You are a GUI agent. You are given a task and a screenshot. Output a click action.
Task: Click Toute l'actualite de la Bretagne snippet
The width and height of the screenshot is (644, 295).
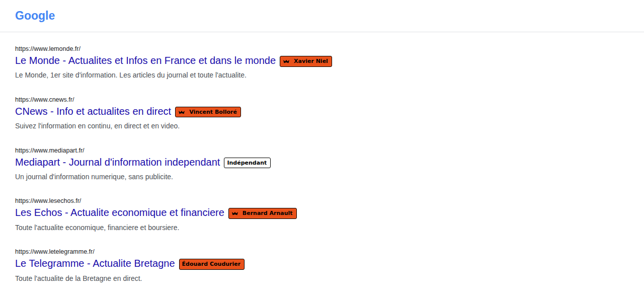click(78, 278)
